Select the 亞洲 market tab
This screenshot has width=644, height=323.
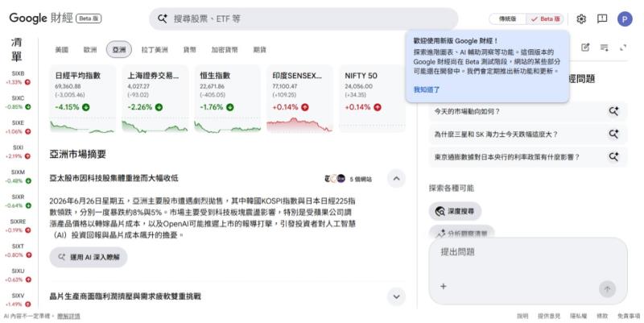coord(119,50)
